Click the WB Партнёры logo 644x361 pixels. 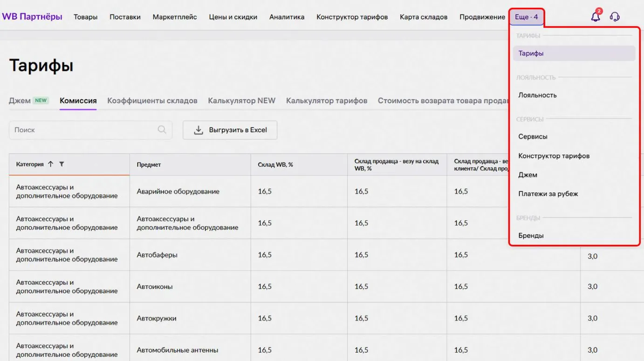(x=32, y=17)
